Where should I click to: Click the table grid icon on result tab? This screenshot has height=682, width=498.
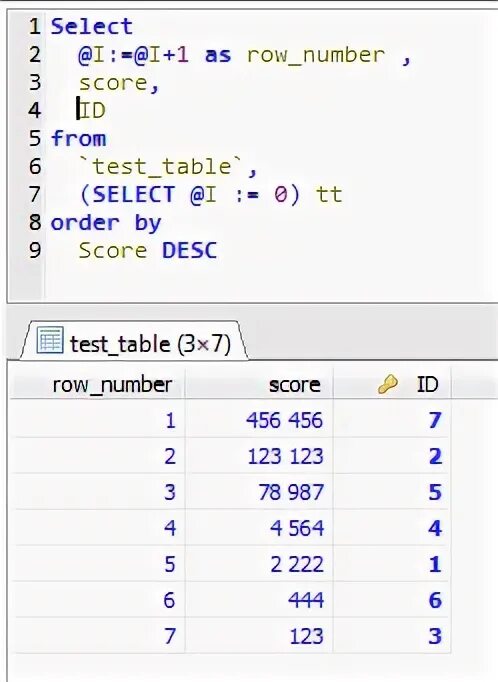[50, 340]
